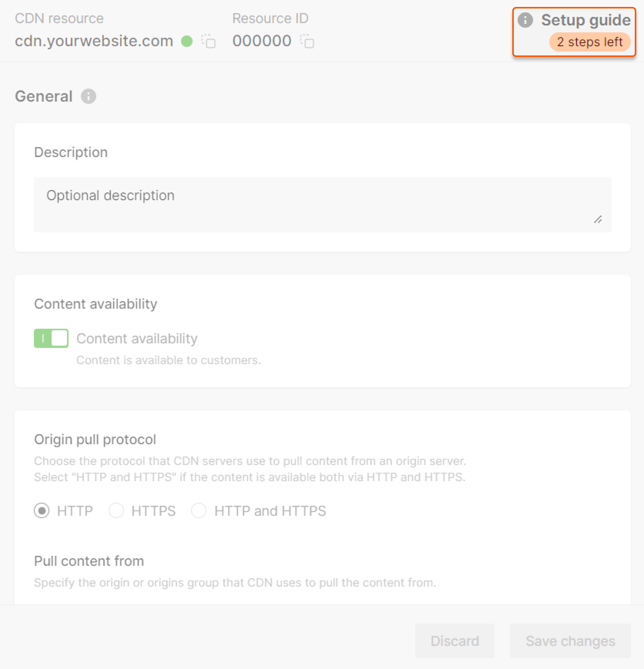Open the Setup guide title
This screenshot has height=669, width=644.
coord(586,20)
